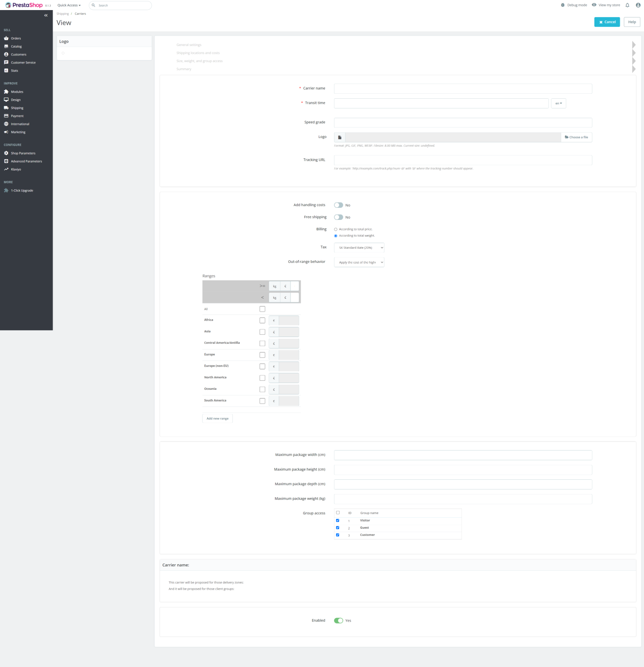644x667 pixels.
Task: Click the View my store eye icon
Action: coord(594,5)
